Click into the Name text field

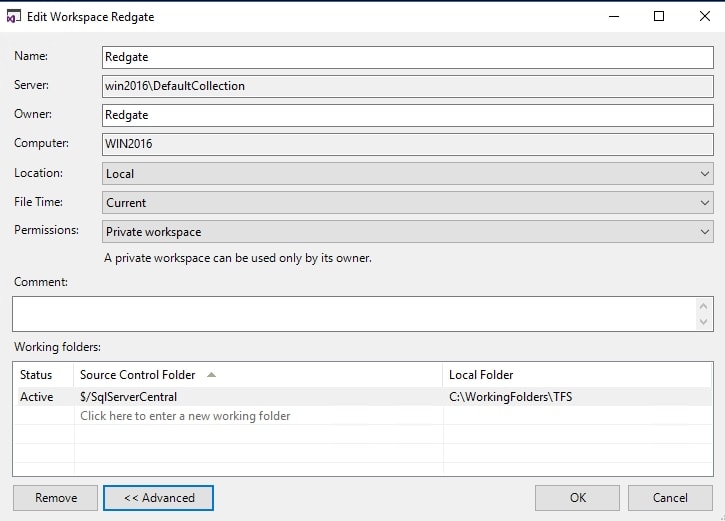(x=407, y=57)
